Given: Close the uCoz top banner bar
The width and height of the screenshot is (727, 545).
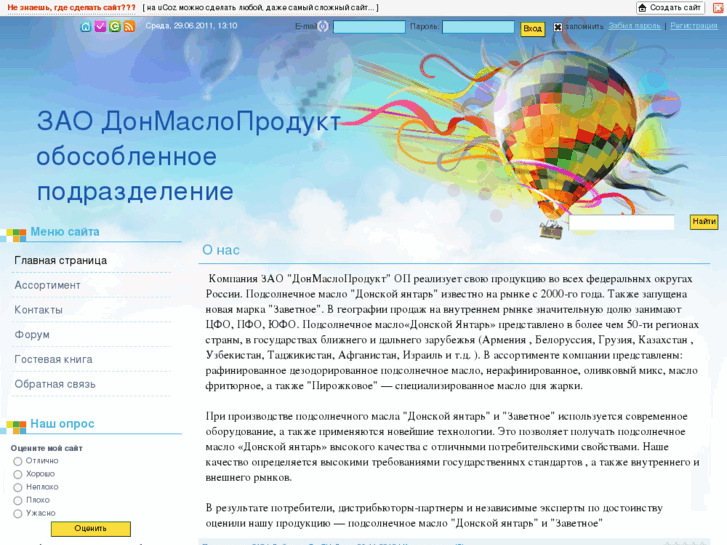Looking at the screenshot, I should pyautogui.click(x=718, y=7).
